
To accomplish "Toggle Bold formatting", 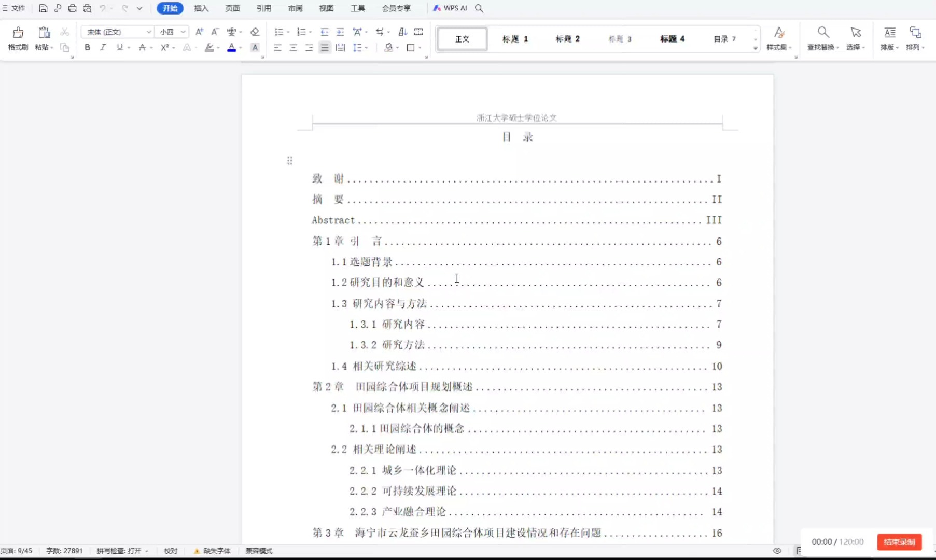I will coord(87,48).
